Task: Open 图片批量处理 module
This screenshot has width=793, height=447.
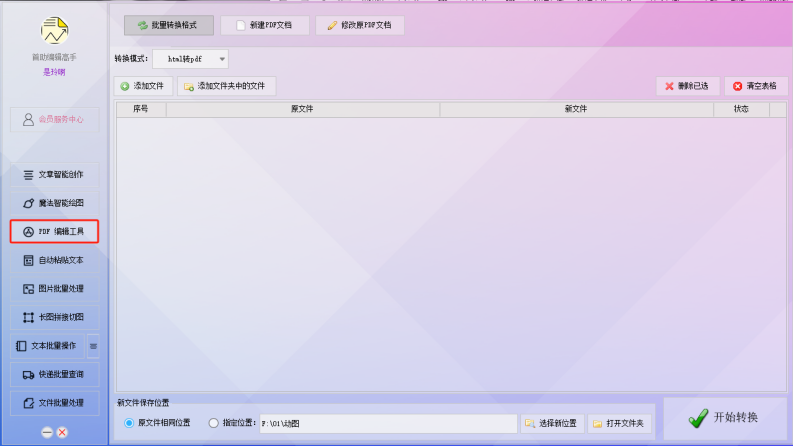Action: coord(54,289)
